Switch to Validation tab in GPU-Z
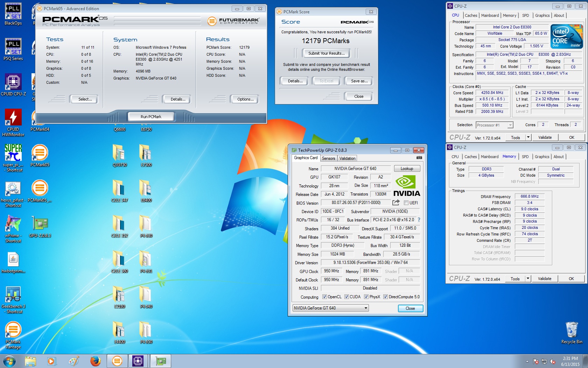This screenshot has width=588, height=368. pyautogui.click(x=347, y=158)
